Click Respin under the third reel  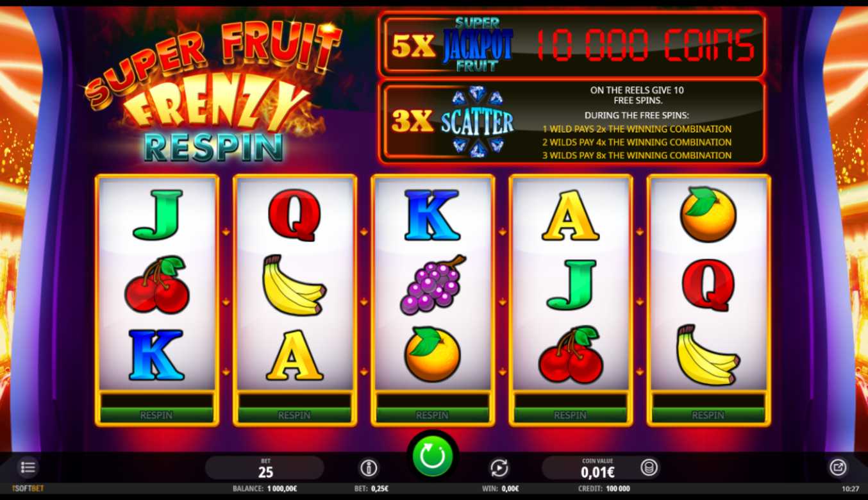point(433,415)
